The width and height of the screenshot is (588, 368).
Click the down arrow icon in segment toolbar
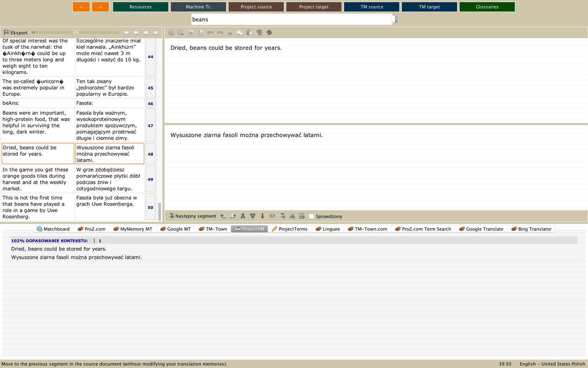[263, 216]
